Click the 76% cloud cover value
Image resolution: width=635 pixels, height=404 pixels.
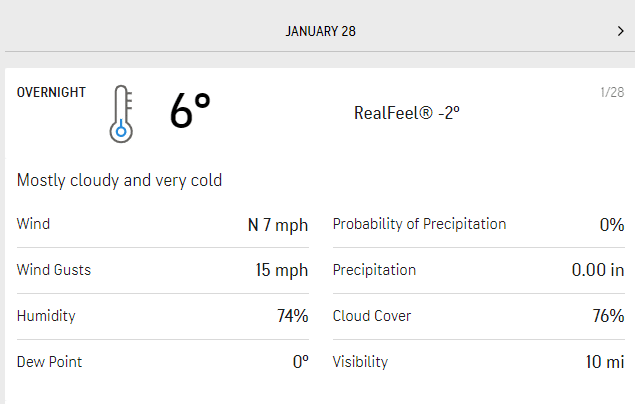point(608,316)
